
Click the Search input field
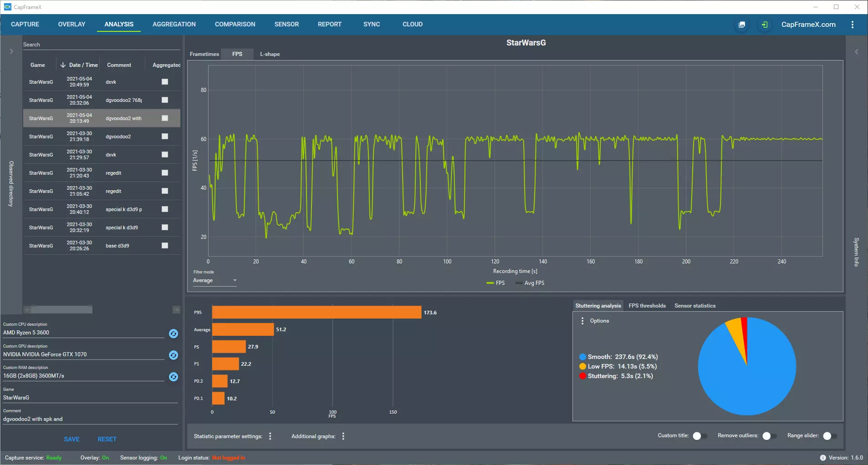coord(101,45)
